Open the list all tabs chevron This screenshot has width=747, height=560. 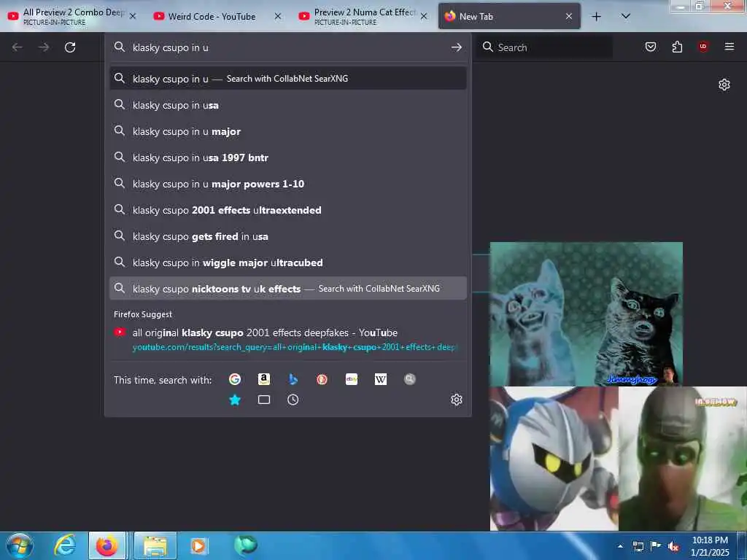(626, 16)
